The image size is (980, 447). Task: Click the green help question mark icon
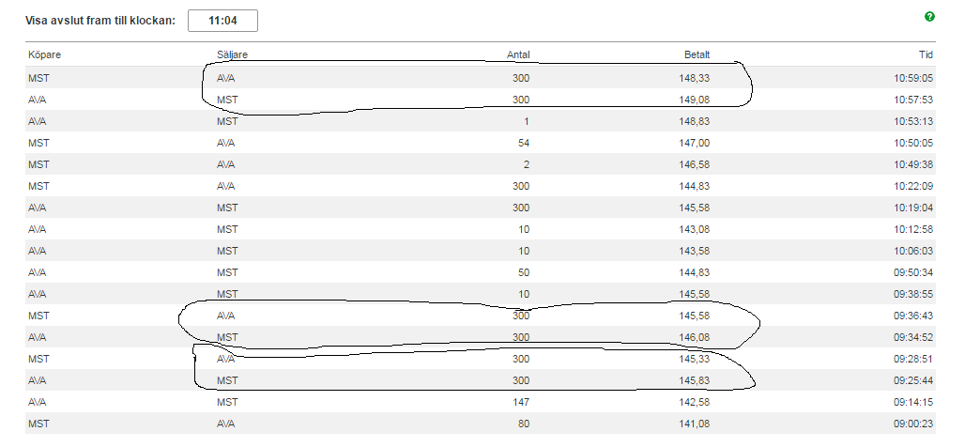pyautogui.click(x=929, y=17)
